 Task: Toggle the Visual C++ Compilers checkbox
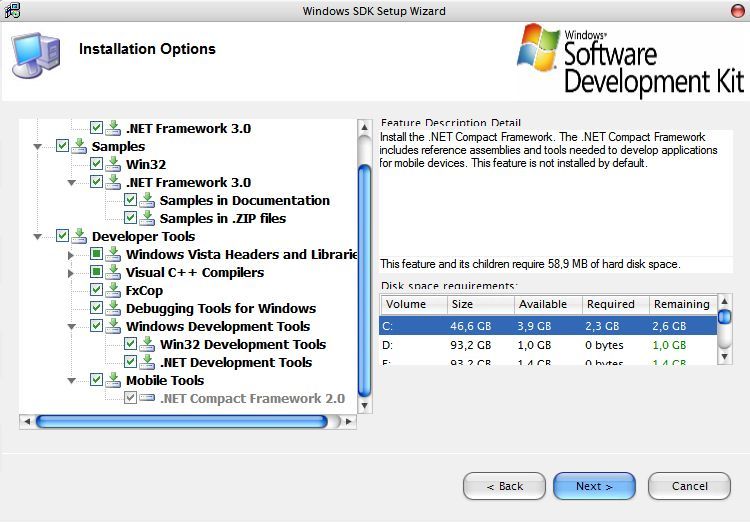point(96,273)
